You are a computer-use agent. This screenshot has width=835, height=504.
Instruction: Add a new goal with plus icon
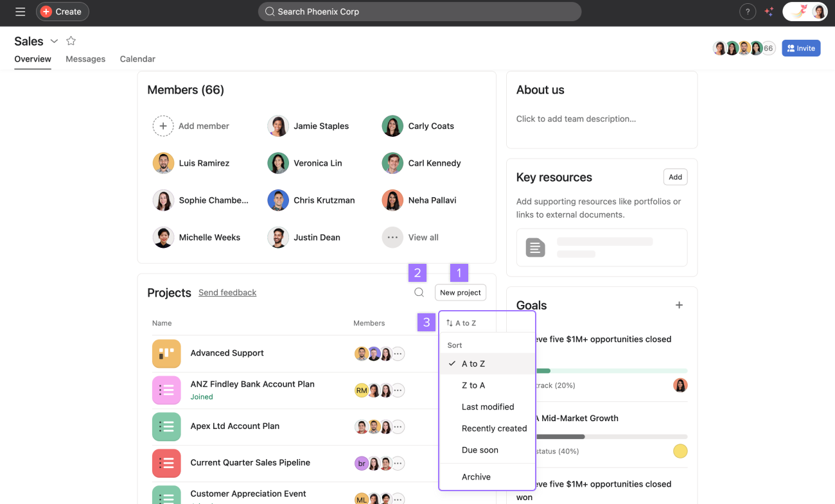tap(679, 306)
